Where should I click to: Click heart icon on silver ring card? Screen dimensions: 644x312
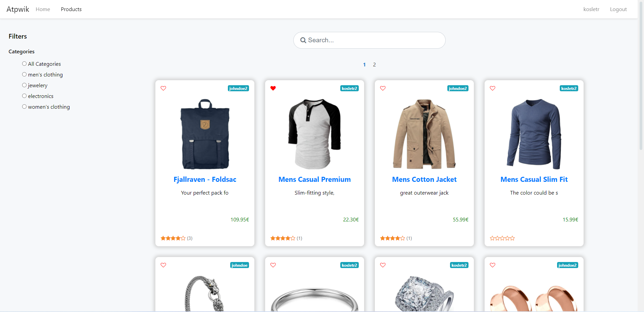[273, 265]
